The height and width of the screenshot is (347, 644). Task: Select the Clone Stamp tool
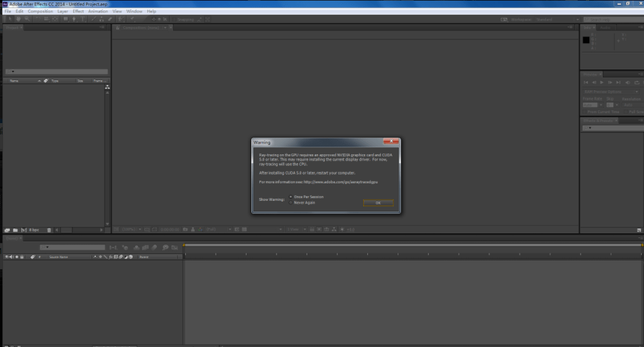tap(101, 19)
